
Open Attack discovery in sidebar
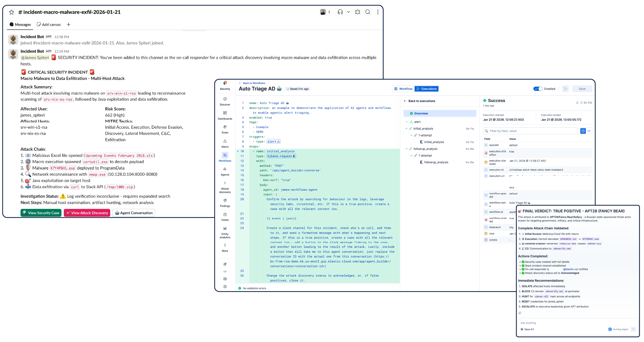point(225,186)
